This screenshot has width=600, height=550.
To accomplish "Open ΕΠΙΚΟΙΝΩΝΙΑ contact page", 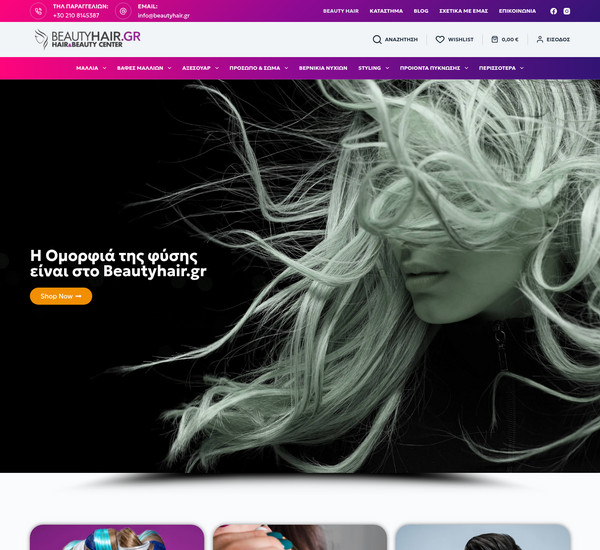I will 517,11.
